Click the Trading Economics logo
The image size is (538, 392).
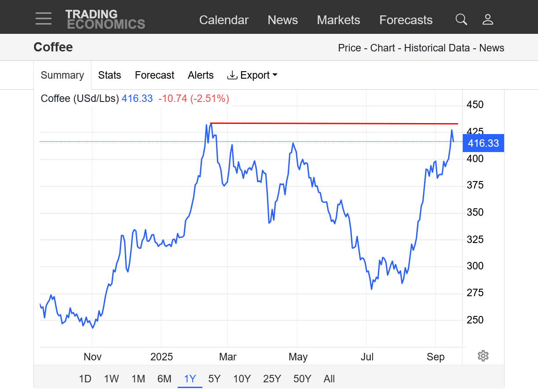pyautogui.click(x=105, y=19)
